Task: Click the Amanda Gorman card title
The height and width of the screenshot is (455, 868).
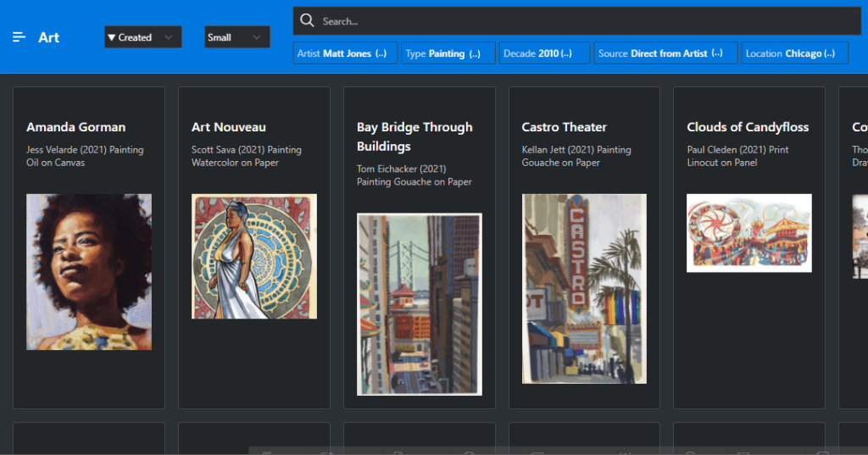Action: point(75,127)
